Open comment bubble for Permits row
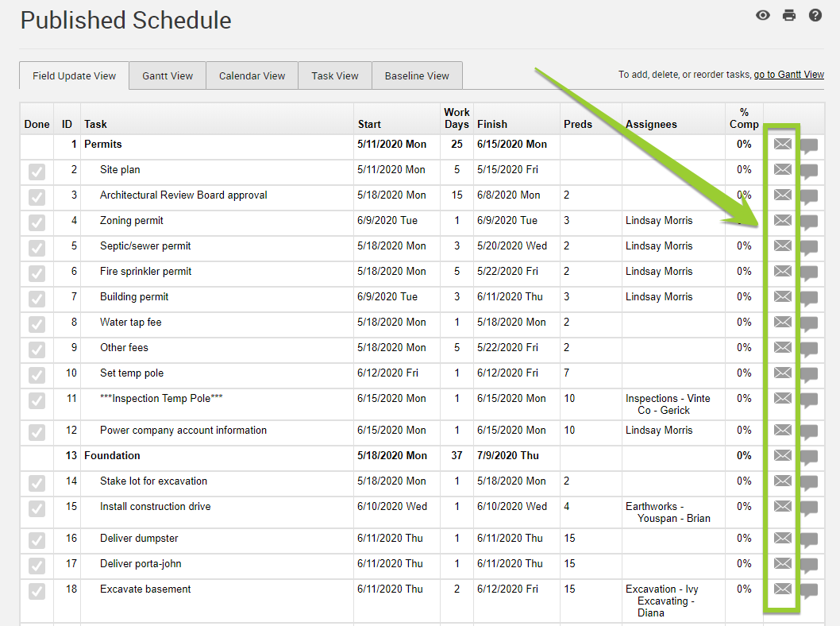 [x=809, y=145]
